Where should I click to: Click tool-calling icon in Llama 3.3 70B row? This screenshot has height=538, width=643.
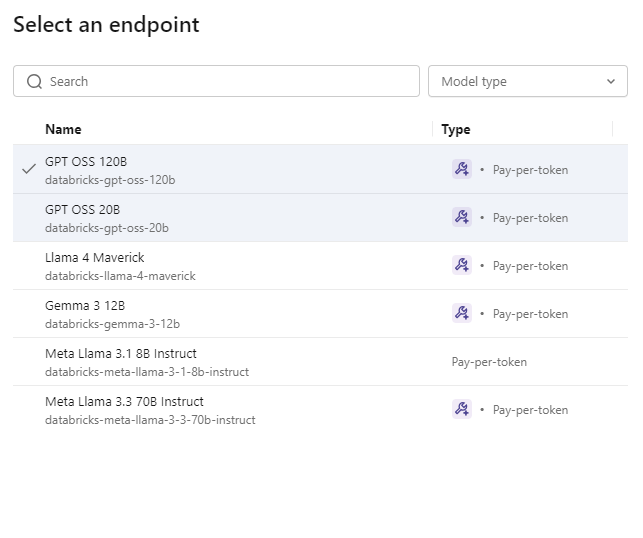click(462, 409)
